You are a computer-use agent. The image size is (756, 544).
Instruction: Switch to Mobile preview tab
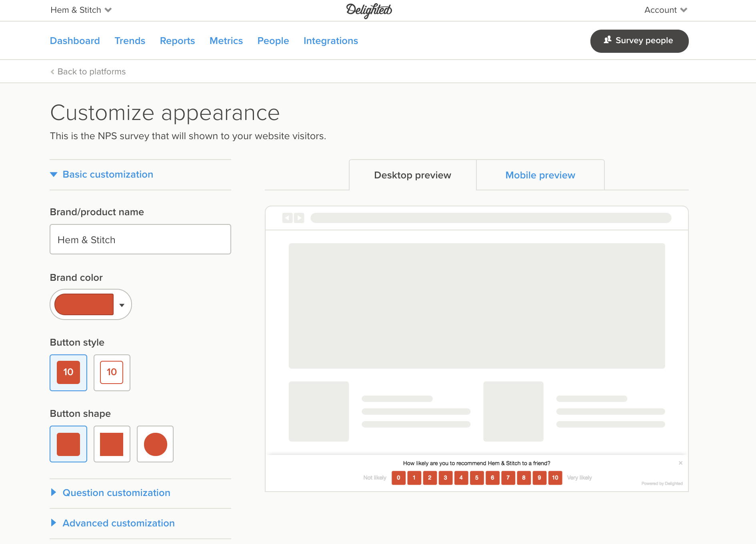[540, 175]
